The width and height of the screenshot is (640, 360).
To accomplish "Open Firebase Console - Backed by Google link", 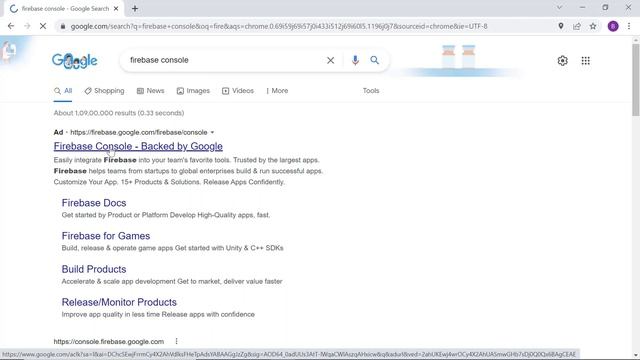I will [138, 146].
